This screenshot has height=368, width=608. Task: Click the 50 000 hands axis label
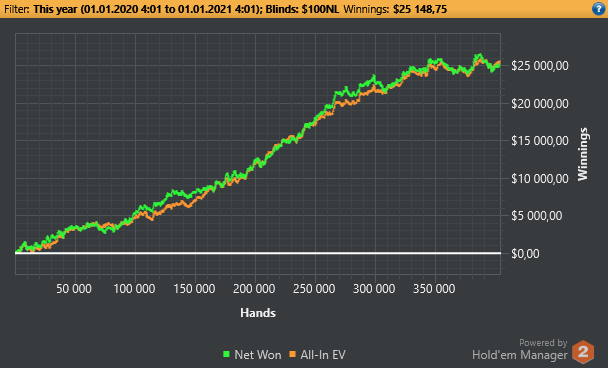point(74,289)
